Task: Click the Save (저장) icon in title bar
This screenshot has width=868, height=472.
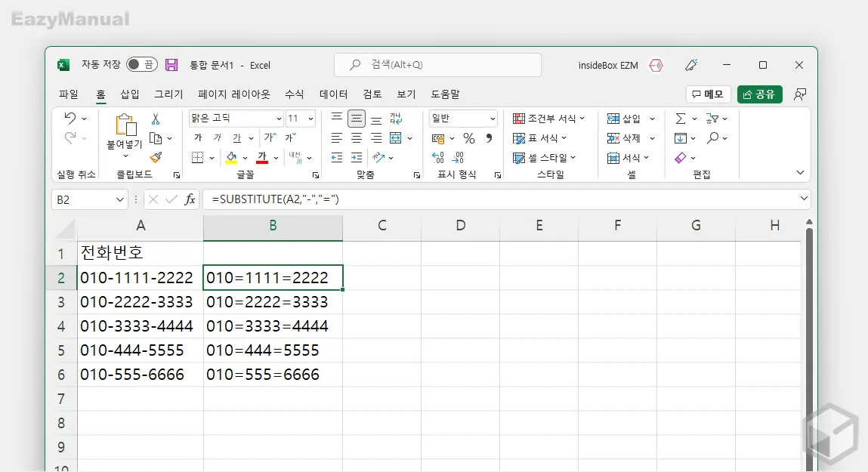Action: pyautogui.click(x=171, y=65)
